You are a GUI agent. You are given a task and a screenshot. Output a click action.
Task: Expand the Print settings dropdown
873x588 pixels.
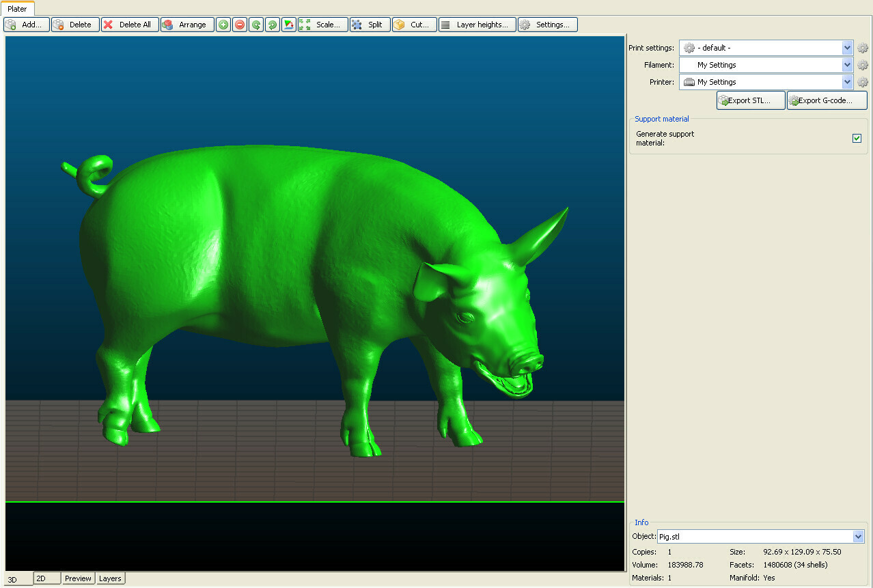tap(847, 48)
